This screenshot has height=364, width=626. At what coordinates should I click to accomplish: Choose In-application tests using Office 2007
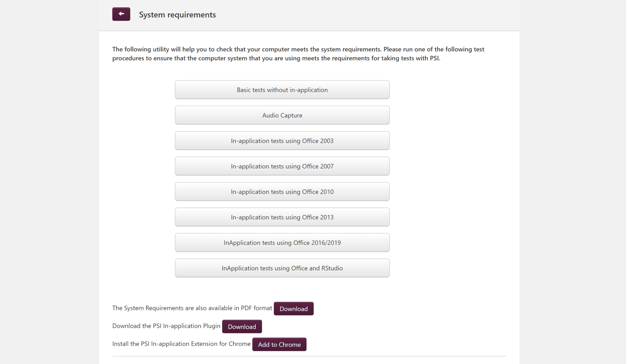point(282,166)
